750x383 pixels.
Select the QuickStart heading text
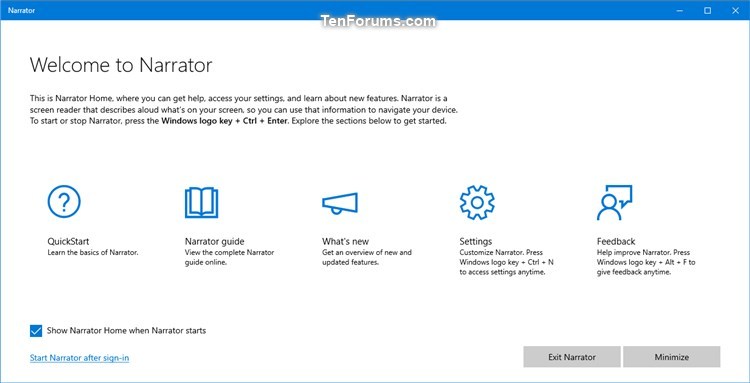pos(68,241)
